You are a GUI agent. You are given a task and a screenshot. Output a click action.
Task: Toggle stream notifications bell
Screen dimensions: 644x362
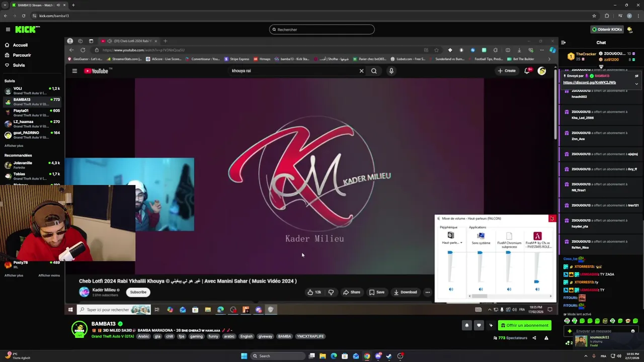tap(466, 325)
